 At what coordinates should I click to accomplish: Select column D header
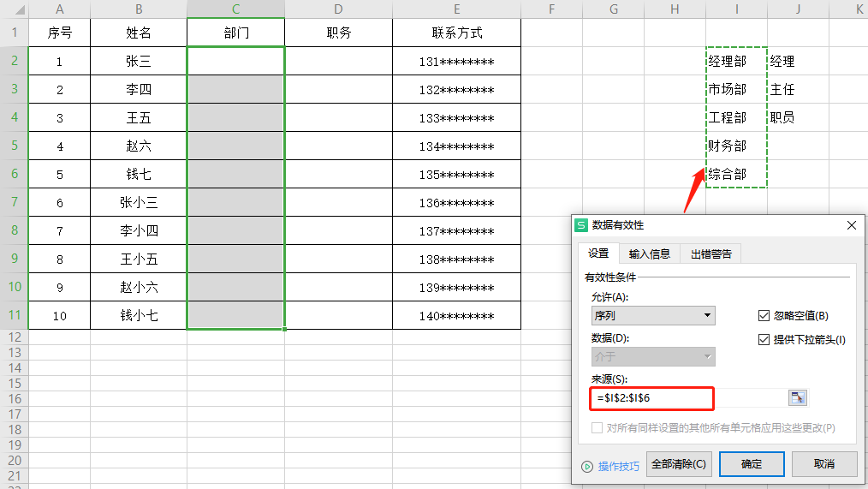point(338,9)
